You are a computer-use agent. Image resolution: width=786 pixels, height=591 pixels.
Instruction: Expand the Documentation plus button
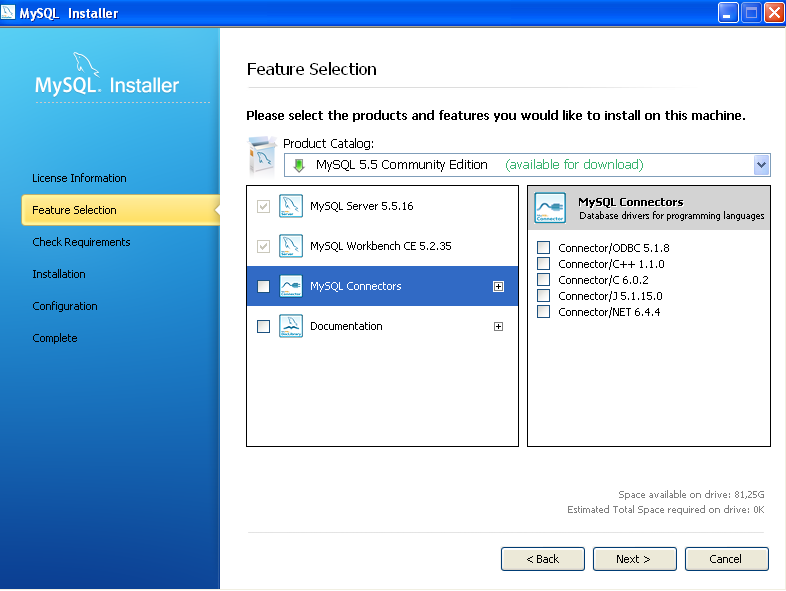click(498, 326)
